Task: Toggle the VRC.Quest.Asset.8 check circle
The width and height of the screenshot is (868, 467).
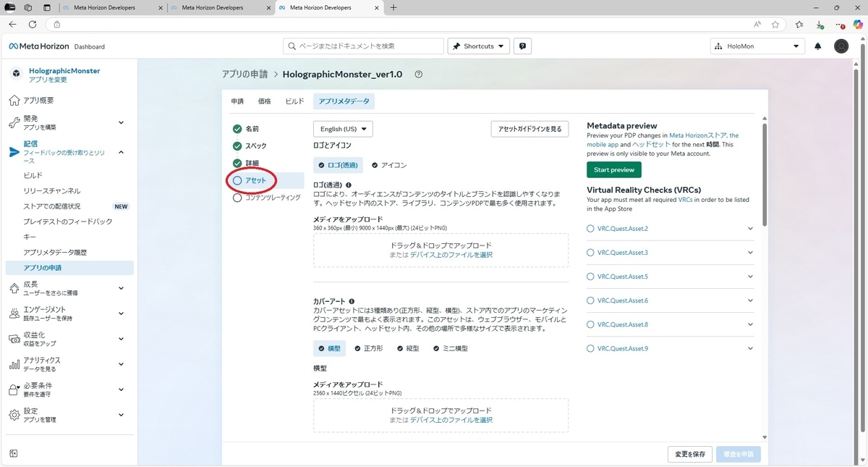Action: pos(591,324)
